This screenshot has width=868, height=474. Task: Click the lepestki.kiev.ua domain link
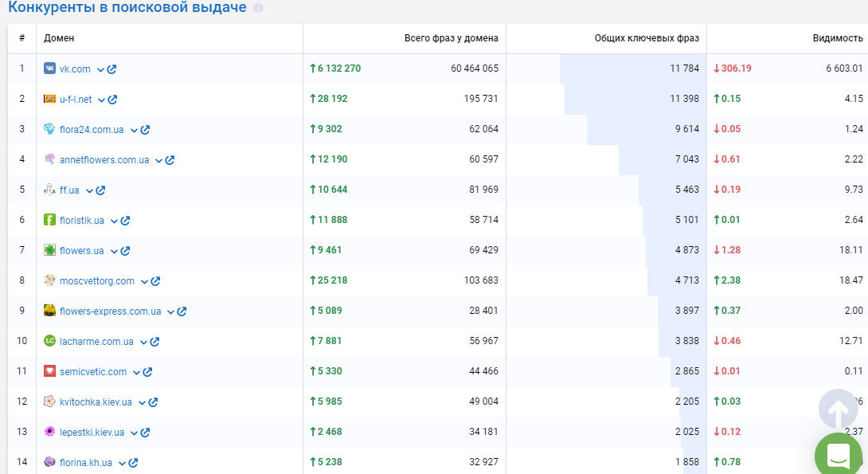click(92, 433)
